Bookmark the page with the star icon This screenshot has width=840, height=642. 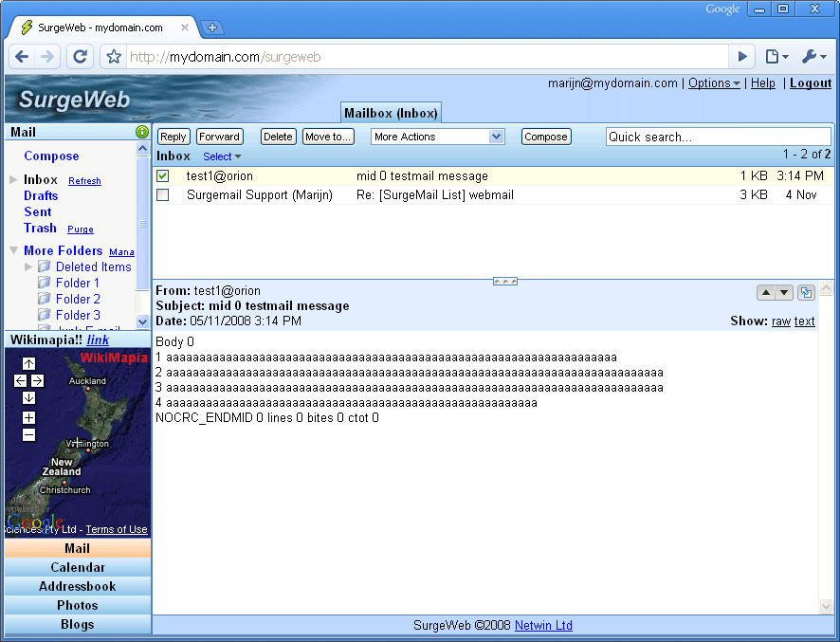(x=114, y=57)
